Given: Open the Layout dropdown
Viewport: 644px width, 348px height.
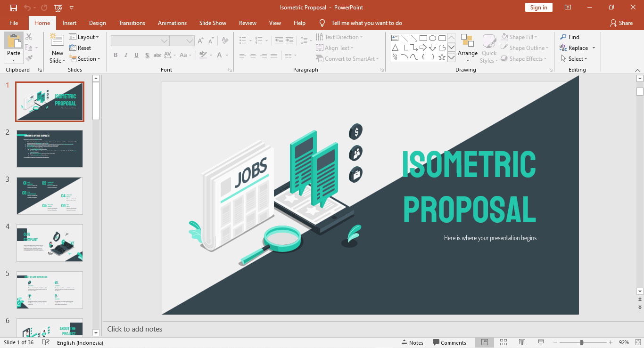Looking at the screenshot, I should point(84,37).
